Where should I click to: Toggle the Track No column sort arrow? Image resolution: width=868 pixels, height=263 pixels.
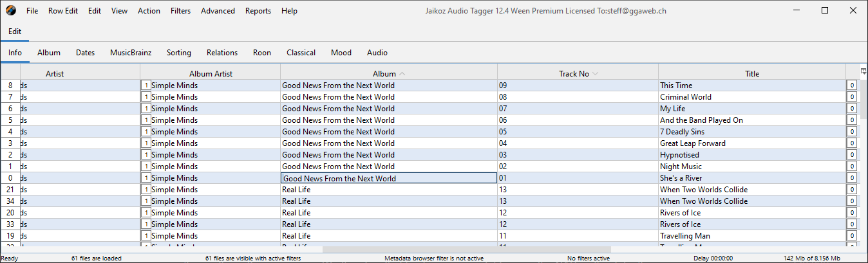point(596,74)
